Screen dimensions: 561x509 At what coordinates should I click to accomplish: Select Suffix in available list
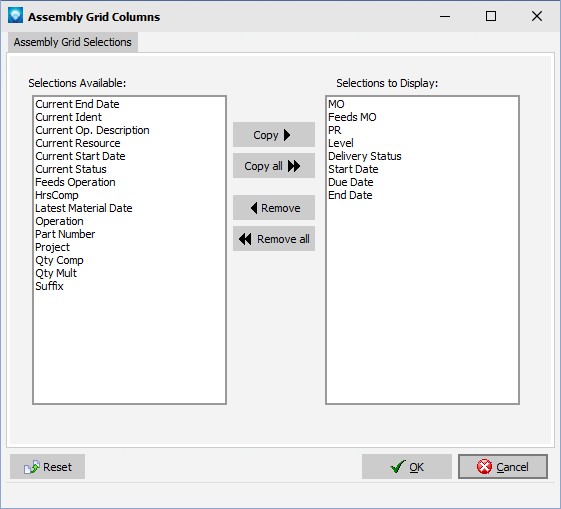click(49, 286)
